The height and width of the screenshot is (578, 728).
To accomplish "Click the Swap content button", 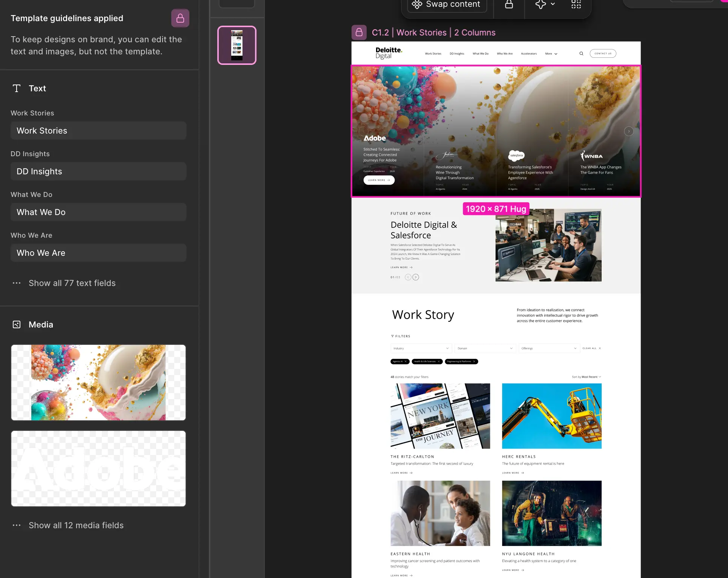I will point(447,5).
